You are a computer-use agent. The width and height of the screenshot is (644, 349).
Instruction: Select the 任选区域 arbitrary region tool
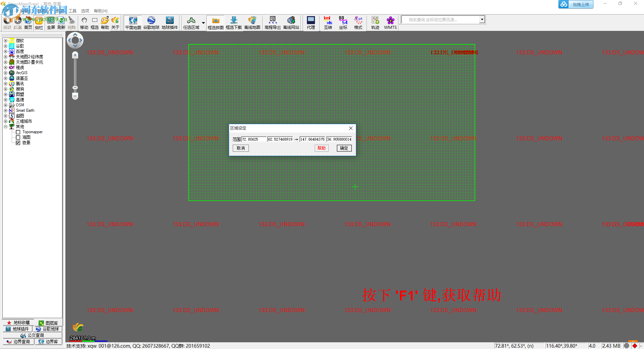click(191, 23)
